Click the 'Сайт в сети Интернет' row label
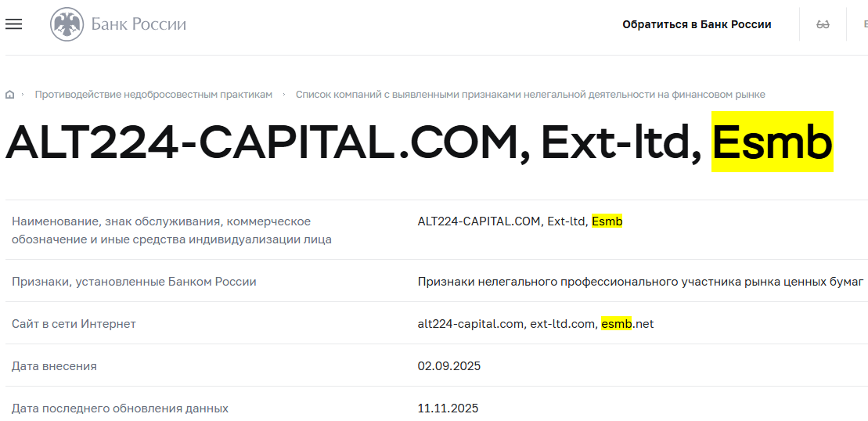The width and height of the screenshot is (868, 421). click(74, 323)
